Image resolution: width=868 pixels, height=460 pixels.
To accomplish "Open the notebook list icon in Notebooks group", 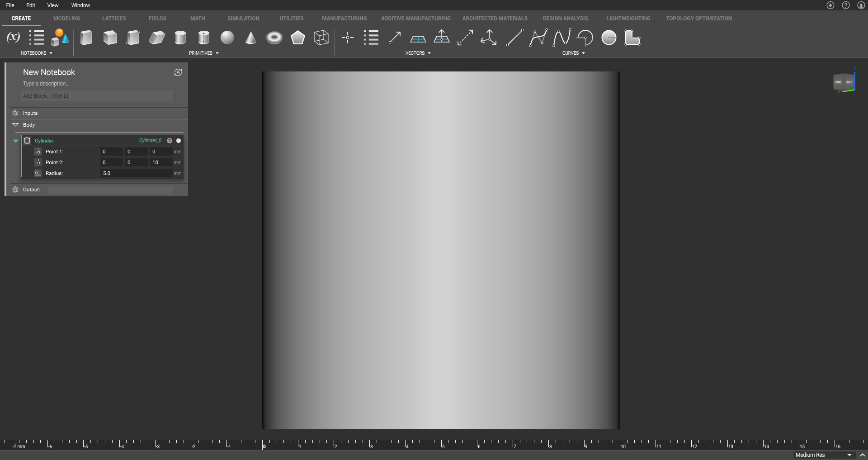I will point(36,38).
